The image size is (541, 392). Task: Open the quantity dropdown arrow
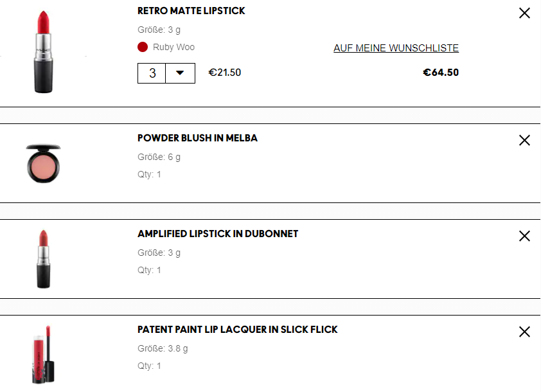tap(180, 73)
